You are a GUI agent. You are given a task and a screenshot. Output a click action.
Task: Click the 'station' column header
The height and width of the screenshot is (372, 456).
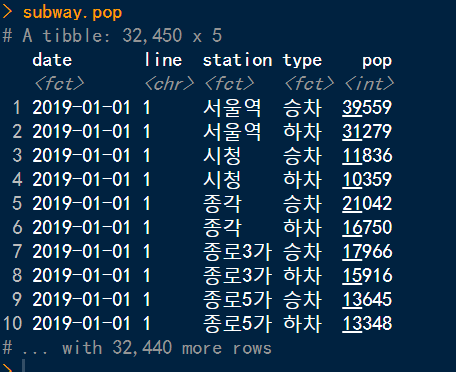[237, 60]
